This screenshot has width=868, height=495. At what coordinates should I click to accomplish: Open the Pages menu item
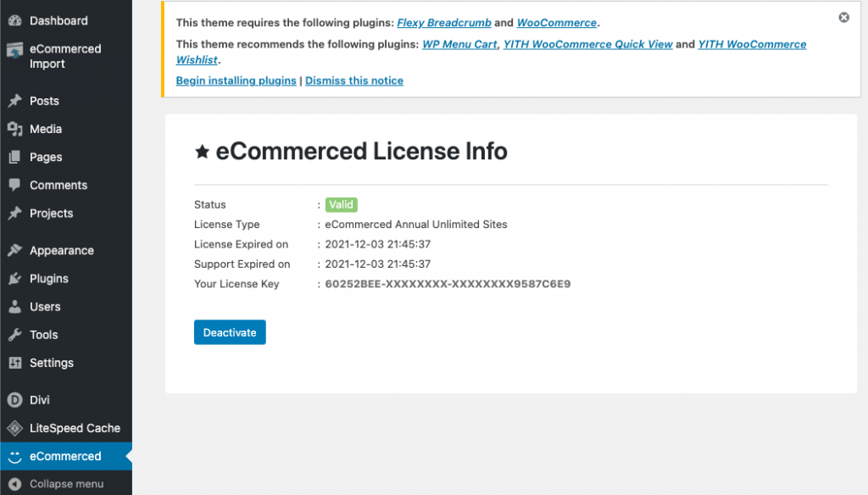click(46, 157)
